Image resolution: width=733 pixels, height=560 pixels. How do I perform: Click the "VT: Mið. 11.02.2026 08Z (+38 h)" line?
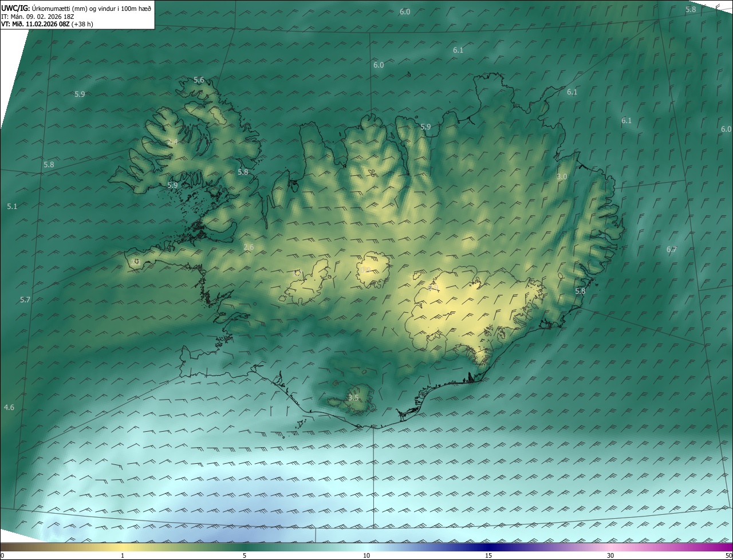[x=48, y=24]
